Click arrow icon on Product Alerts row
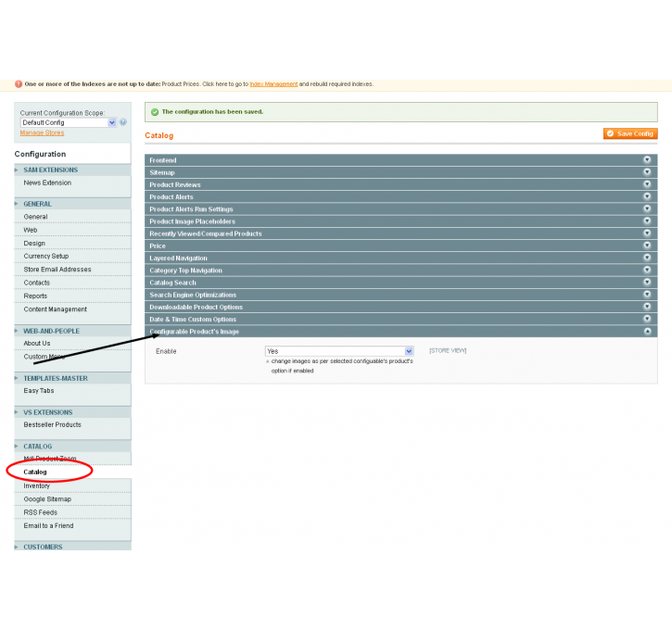Image resolution: width=672 pixels, height=630 pixels. point(647,196)
